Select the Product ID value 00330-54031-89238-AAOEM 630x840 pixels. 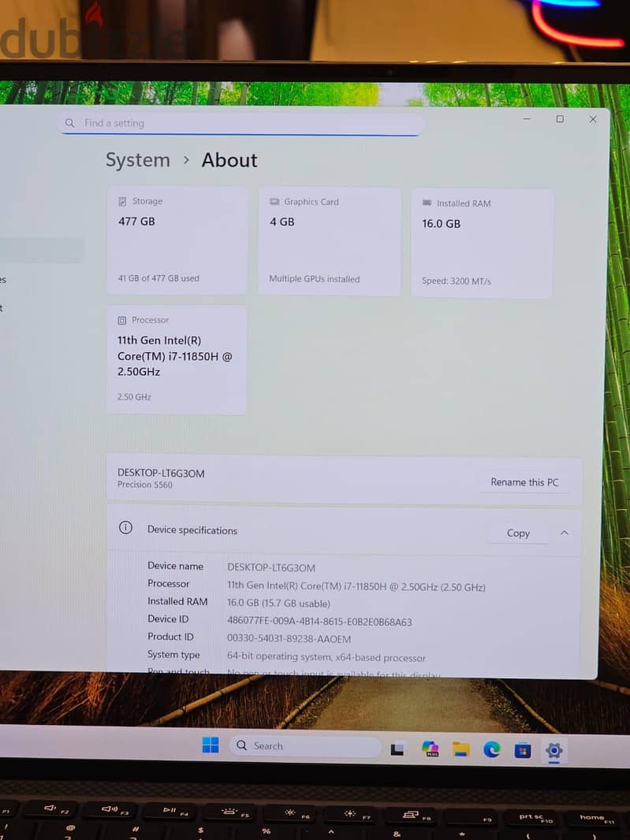pos(289,639)
